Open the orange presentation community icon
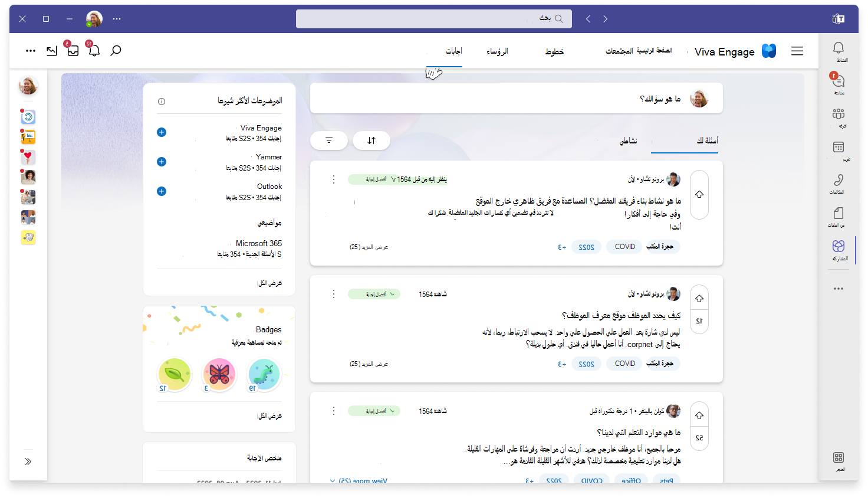The image size is (868, 497). pyautogui.click(x=28, y=137)
